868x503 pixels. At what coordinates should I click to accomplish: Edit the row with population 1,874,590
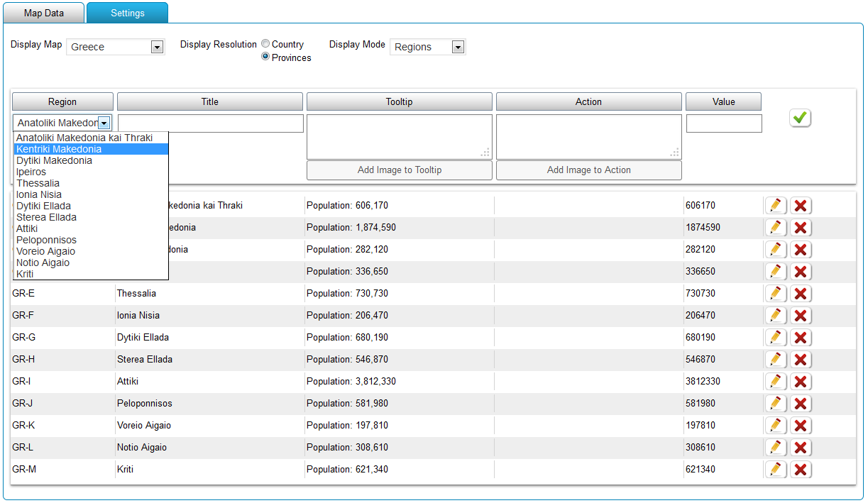(775, 228)
